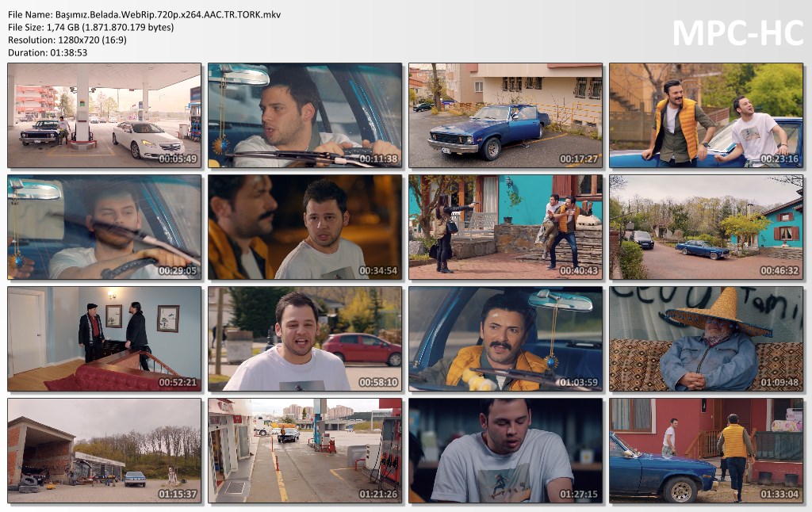Screen dimensions: 812x512
Task: Open the thumbnail stamped 00:11:38
Action: point(305,116)
